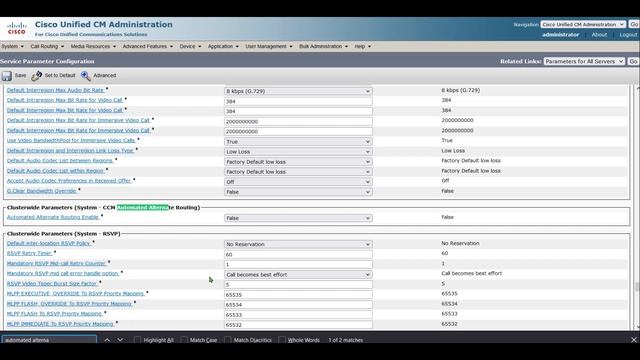
Task: Open the System menu
Action: 12,47
